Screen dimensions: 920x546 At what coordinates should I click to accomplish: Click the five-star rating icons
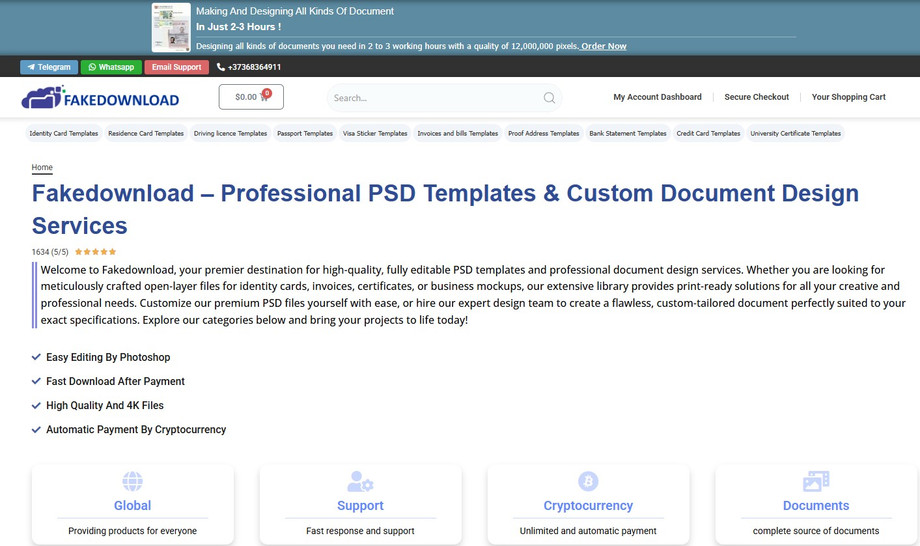[x=96, y=252]
